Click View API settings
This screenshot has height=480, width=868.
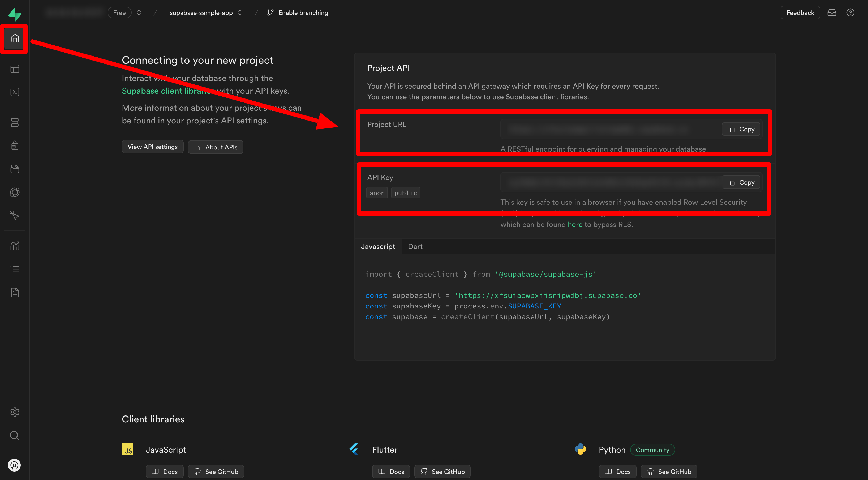tap(153, 147)
